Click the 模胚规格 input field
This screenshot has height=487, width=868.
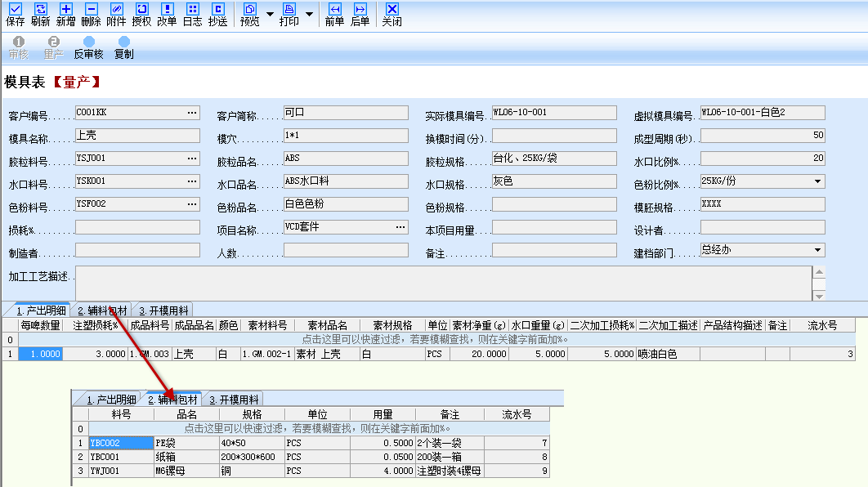(763, 204)
